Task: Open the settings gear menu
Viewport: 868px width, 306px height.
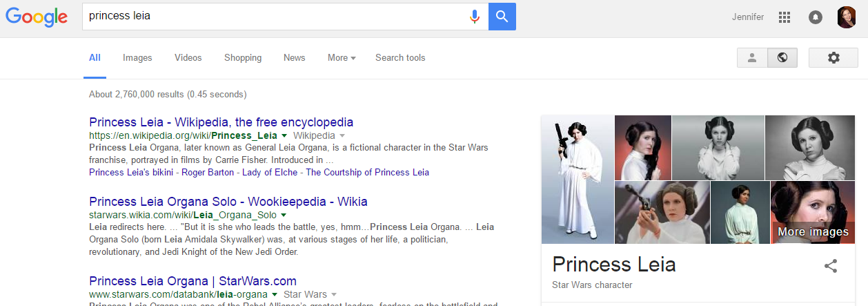Action: pos(833,58)
